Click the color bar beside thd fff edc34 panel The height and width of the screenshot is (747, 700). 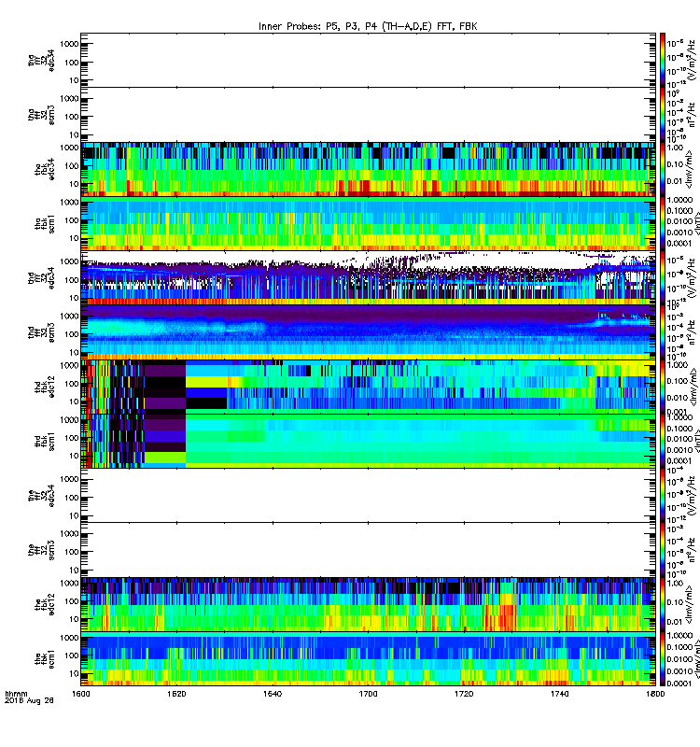(663, 278)
